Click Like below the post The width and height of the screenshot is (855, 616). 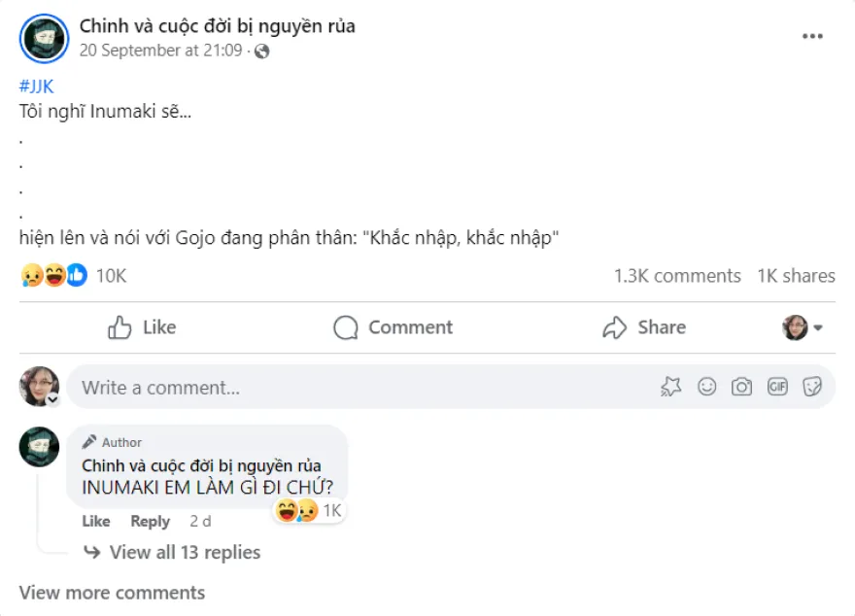pos(141,327)
